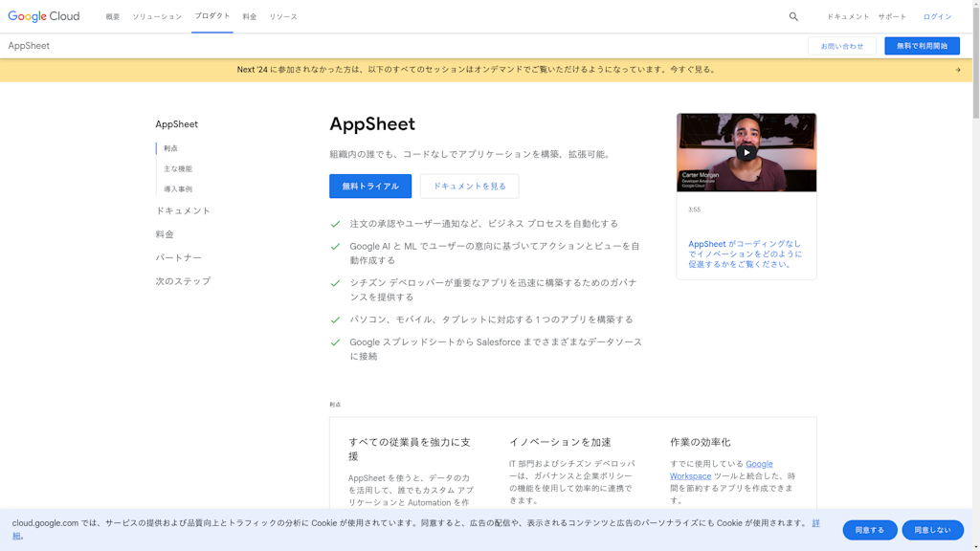Open the リソース navigation item
The image size is (980, 551).
pos(283,17)
